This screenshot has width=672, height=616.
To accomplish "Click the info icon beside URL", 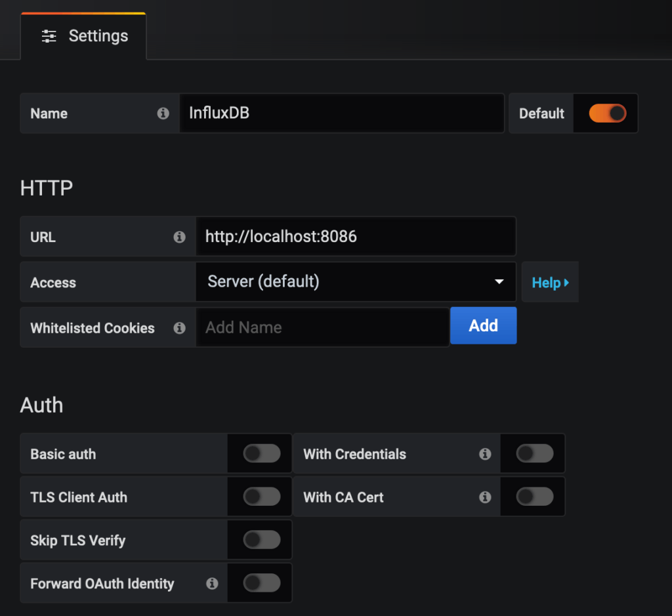I will [x=179, y=237].
